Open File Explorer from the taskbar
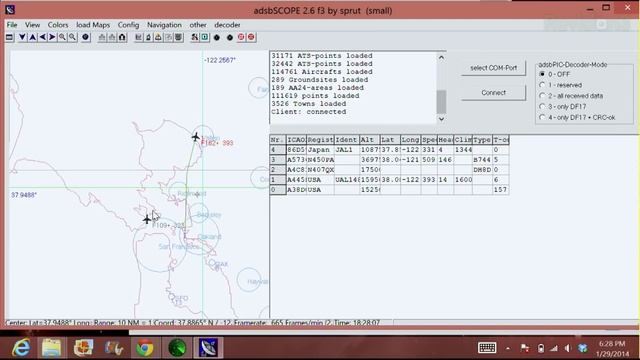Screen dimensions: 640x360 pos(52,348)
